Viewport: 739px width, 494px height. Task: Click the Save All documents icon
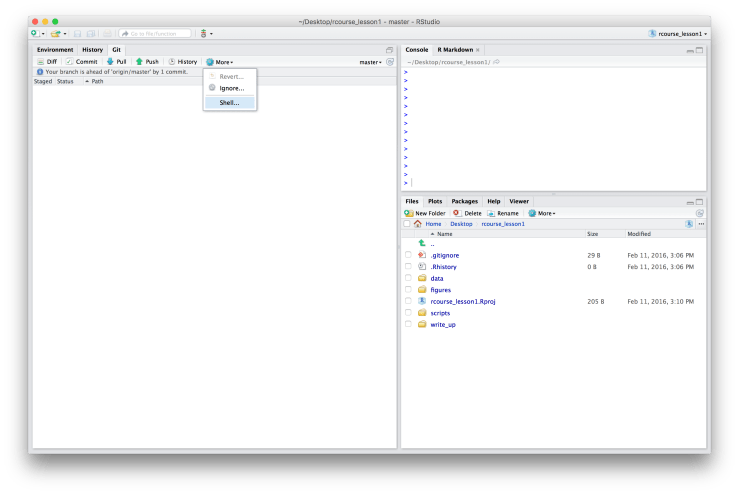pyautogui.click(x=91, y=33)
